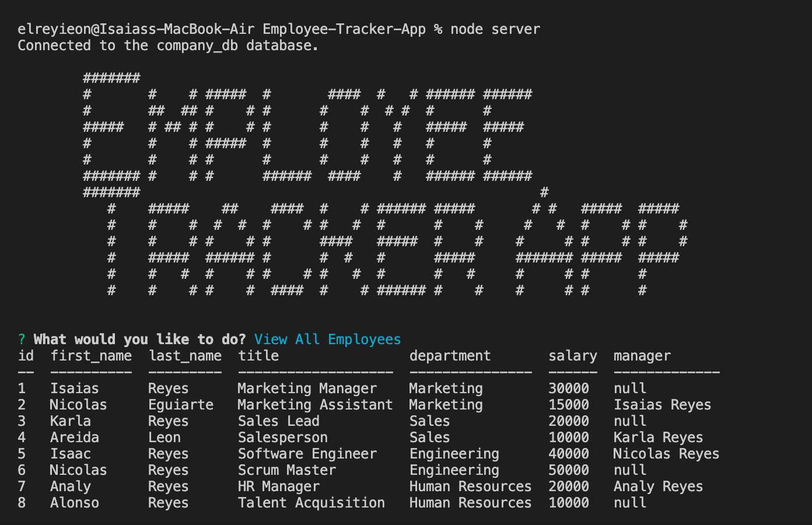The image size is (812, 525).
Task: Click the 'node server' command text
Action: click(x=495, y=29)
